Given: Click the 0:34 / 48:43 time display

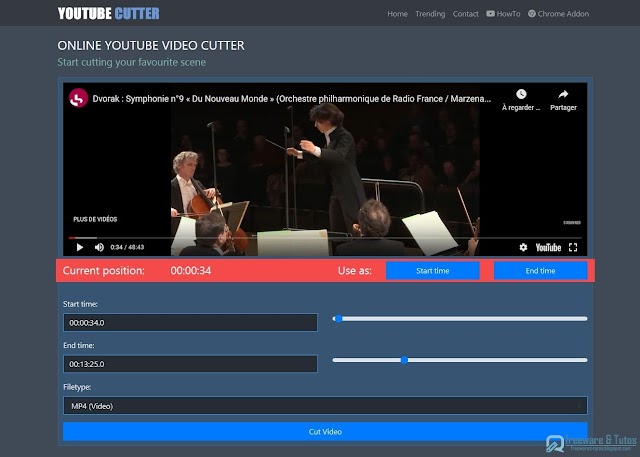Looking at the screenshot, I should [x=127, y=247].
